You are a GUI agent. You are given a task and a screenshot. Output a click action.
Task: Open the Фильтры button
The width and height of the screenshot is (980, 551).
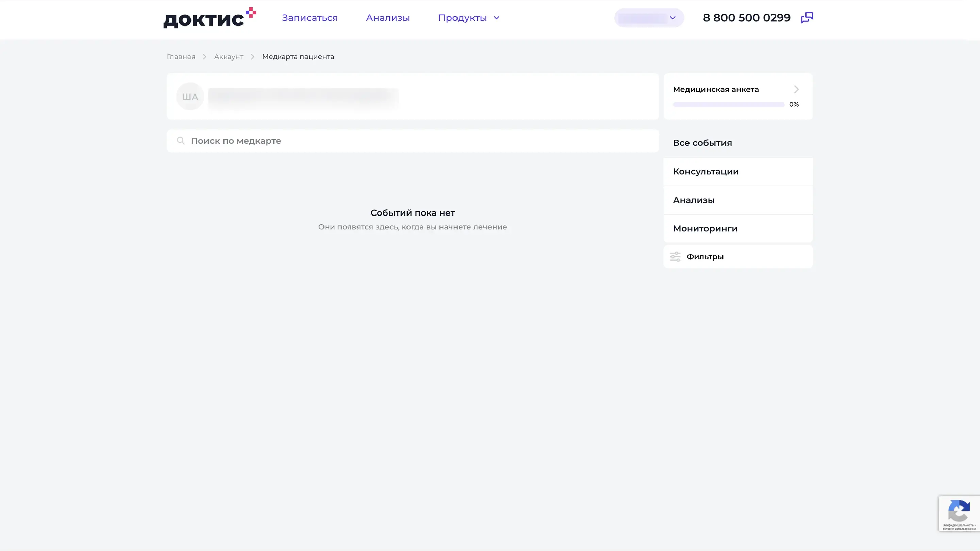point(704,257)
